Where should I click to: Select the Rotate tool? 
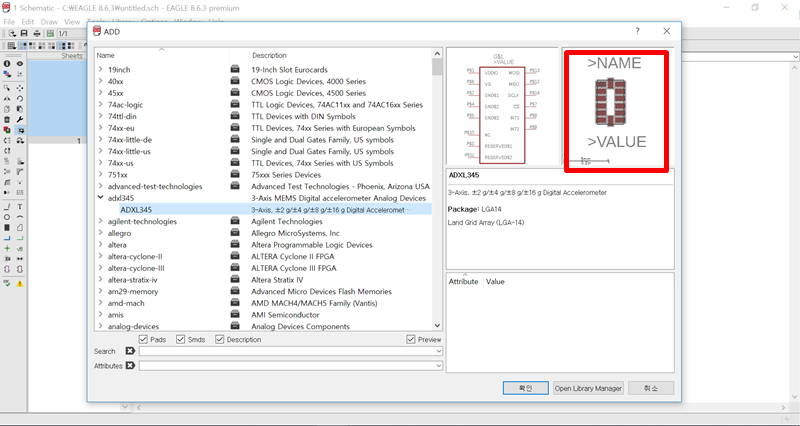20,98
